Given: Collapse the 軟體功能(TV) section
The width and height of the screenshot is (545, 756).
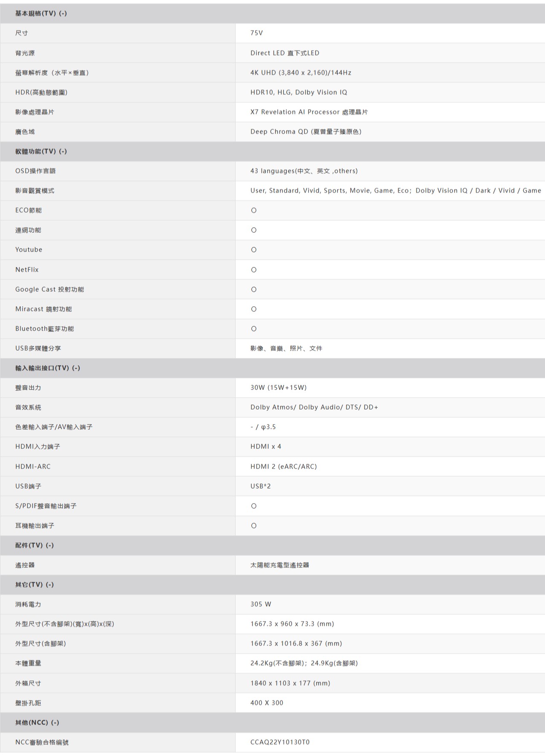Looking at the screenshot, I should click(41, 151).
